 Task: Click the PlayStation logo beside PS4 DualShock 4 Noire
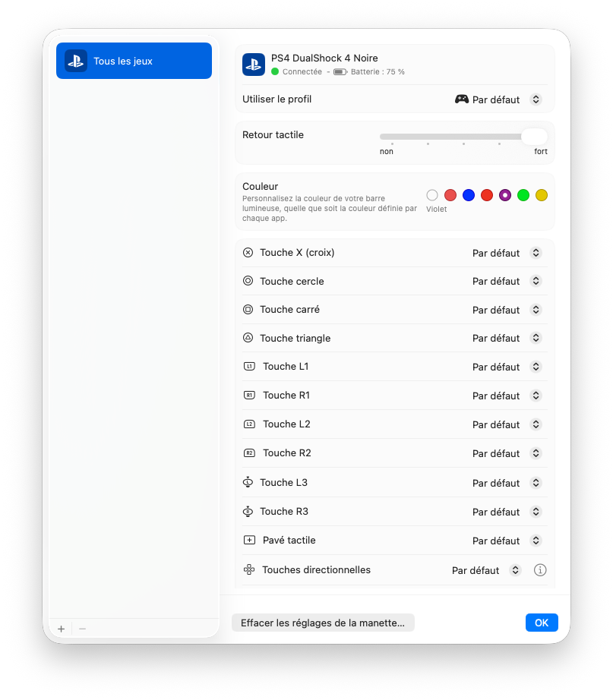[x=254, y=65]
